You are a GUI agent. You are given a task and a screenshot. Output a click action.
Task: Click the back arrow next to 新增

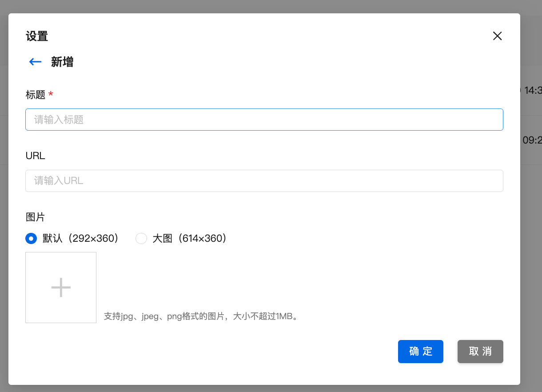35,62
